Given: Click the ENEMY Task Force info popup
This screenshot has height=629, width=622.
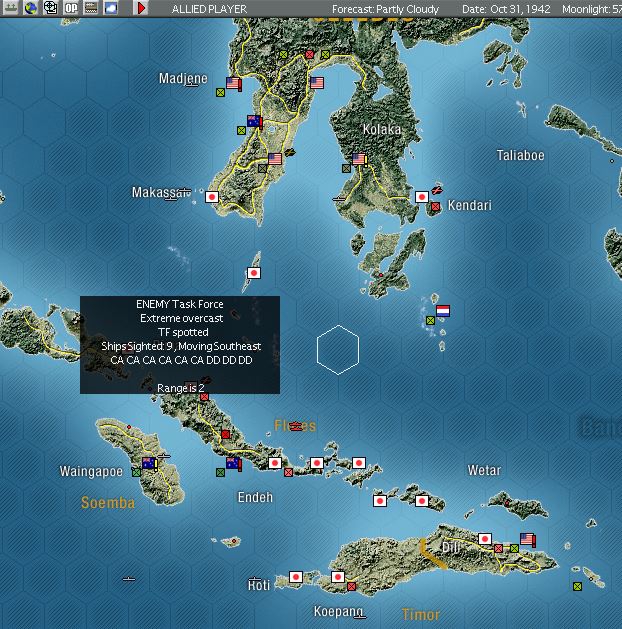Looking at the screenshot, I should click(180, 345).
